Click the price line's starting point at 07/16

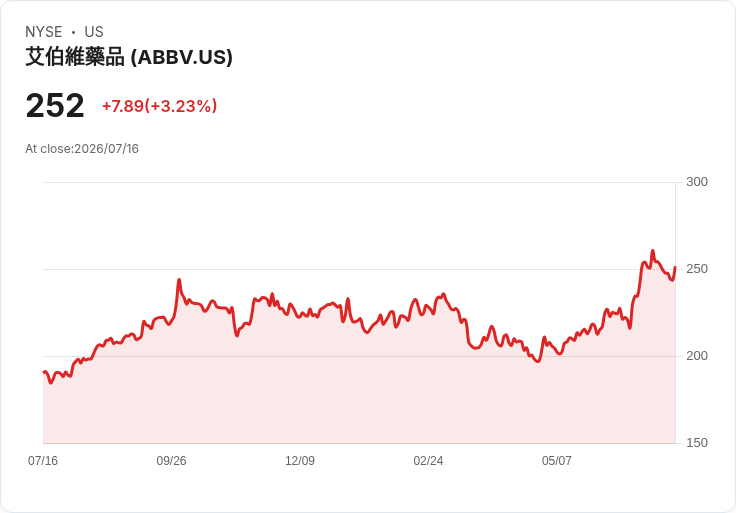point(44,372)
